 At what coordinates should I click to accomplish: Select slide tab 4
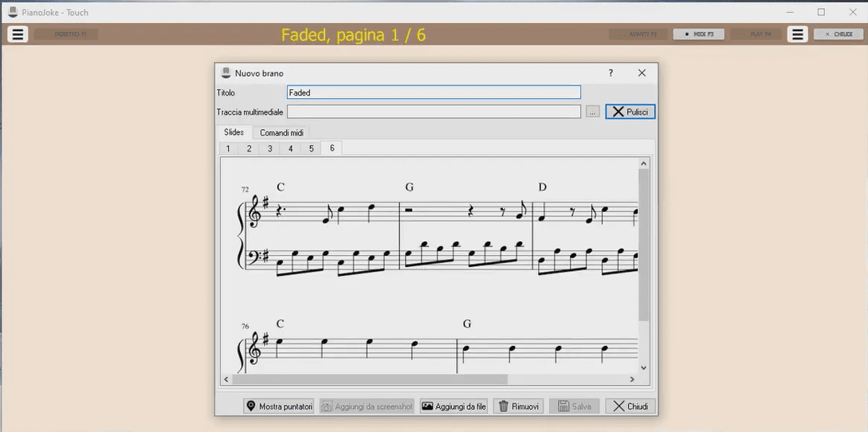tap(290, 148)
